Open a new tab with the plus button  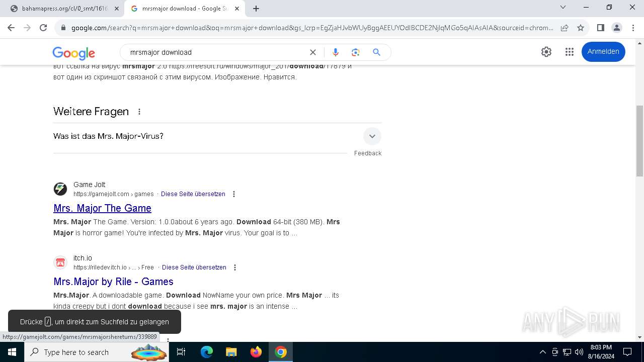pos(256,9)
